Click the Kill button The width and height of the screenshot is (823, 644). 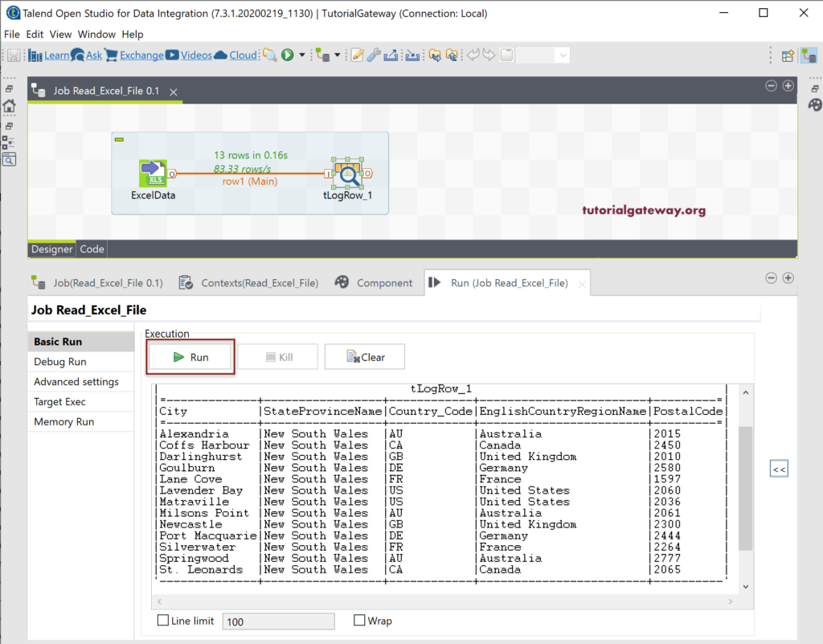coord(277,357)
